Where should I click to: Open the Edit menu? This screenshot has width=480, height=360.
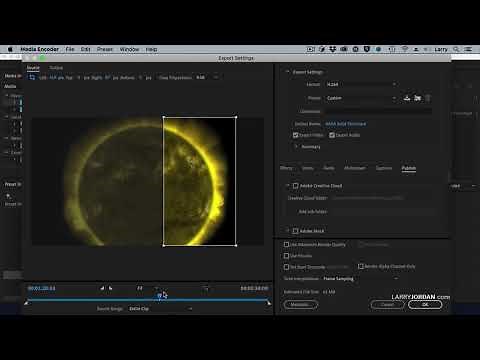point(85,49)
